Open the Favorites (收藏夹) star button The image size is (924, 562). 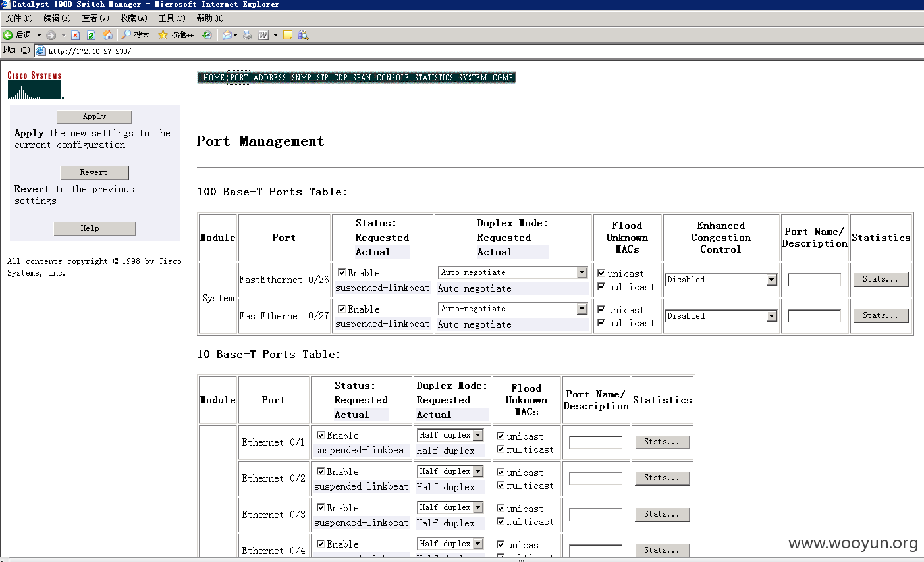pyautogui.click(x=176, y=35)
